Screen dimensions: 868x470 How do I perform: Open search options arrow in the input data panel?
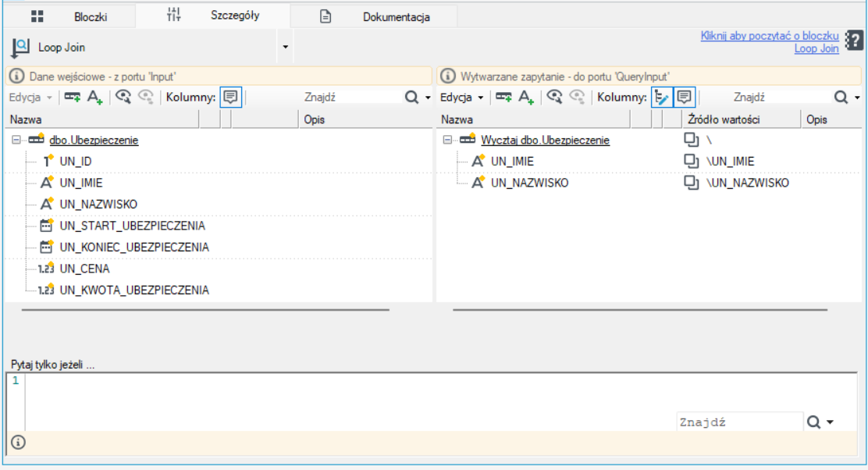point(428,98)
